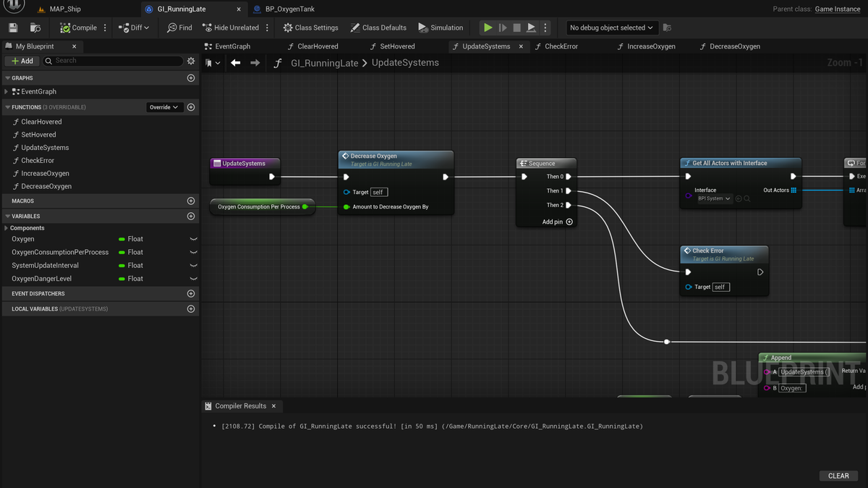Open the graph bookmarks dropdown
The width and height of the screenshot is (868, 488).
coord(213,63)
